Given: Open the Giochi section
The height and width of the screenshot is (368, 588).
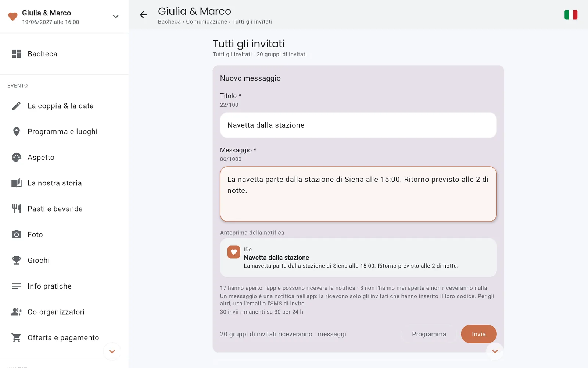Looking at the screenshot, I should click(x=64, y=261).
